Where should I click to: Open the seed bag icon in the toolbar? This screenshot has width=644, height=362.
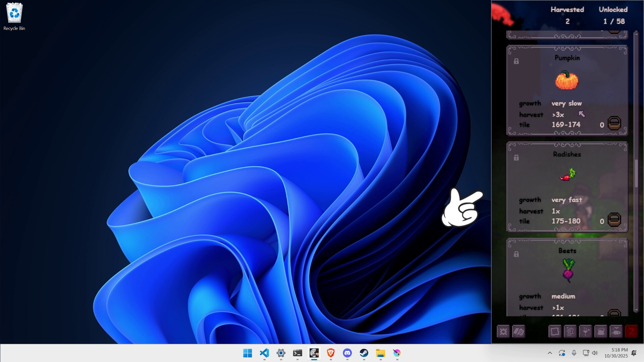601,331
